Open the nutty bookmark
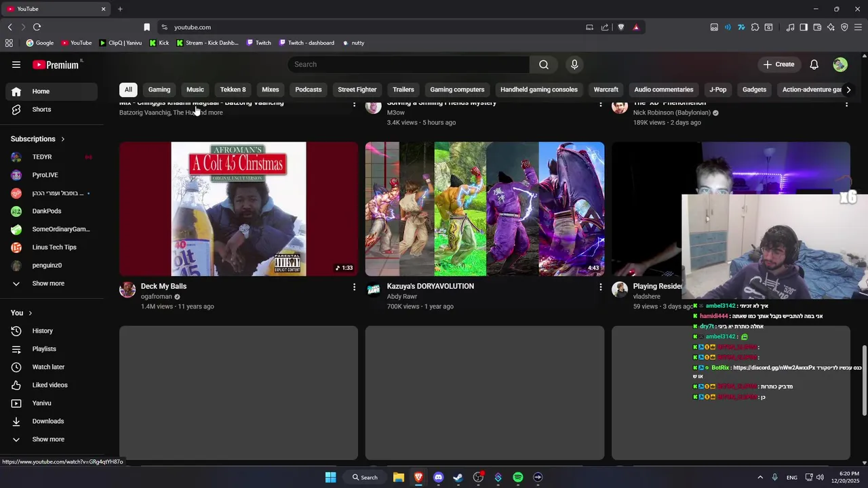The width and height of the screenshot is (868, 488). (353, 43)
